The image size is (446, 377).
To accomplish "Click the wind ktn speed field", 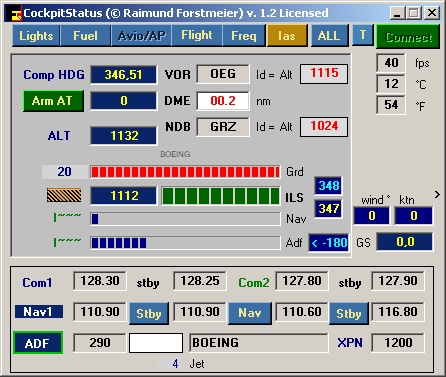I will 414,216.
